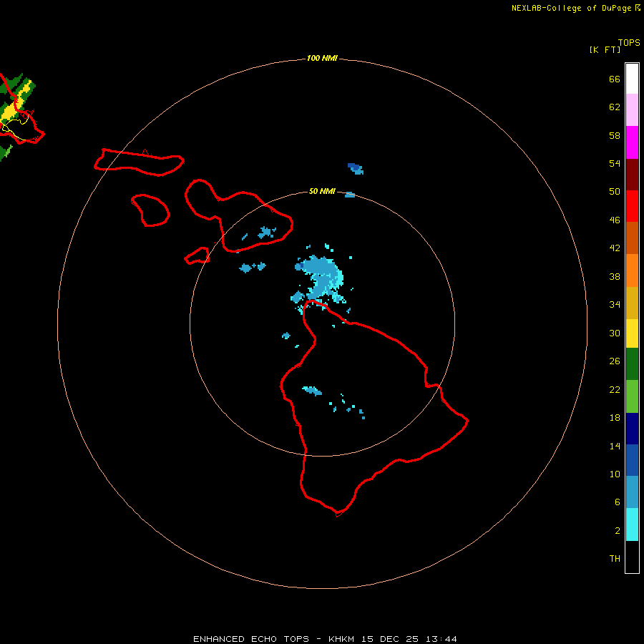Image resolution: width=644 pixels, height=644 pixels.
Task: Click the gold 38 kft legend swatch
Action: tap(632, 303)
